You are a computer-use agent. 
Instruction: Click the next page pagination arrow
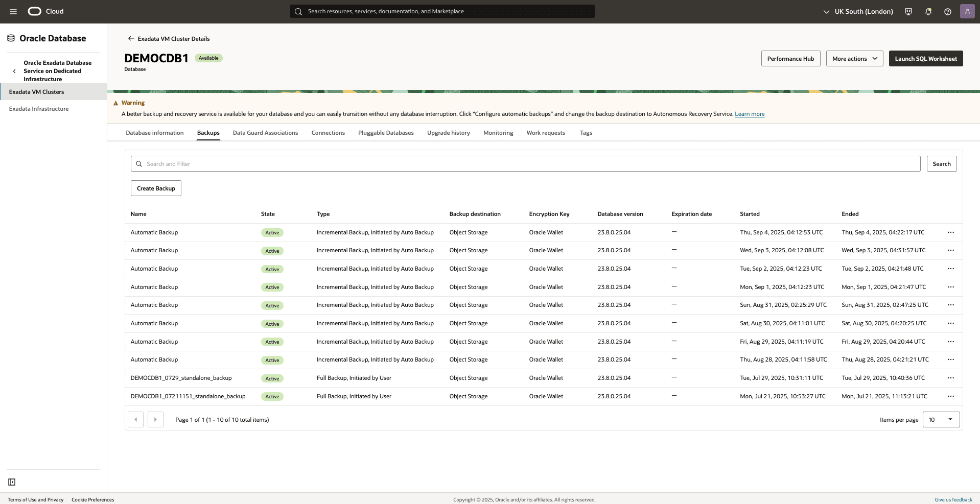pyautogui.click(x=155, y=419)
